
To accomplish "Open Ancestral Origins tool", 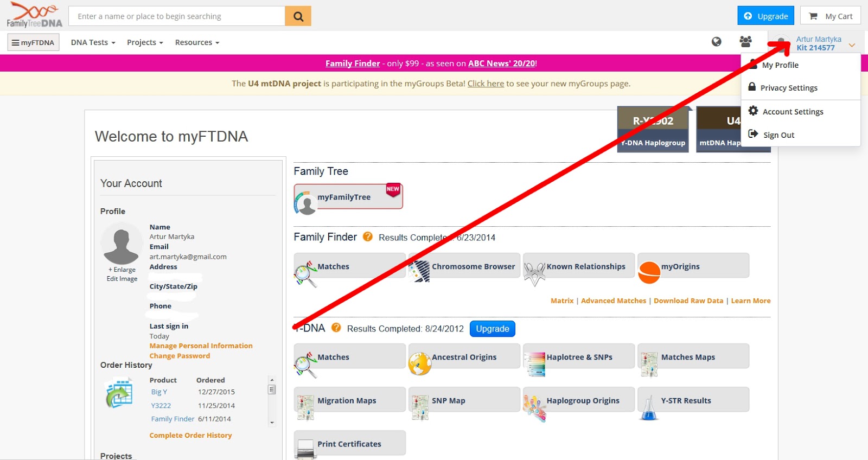I will coord(464,357).
